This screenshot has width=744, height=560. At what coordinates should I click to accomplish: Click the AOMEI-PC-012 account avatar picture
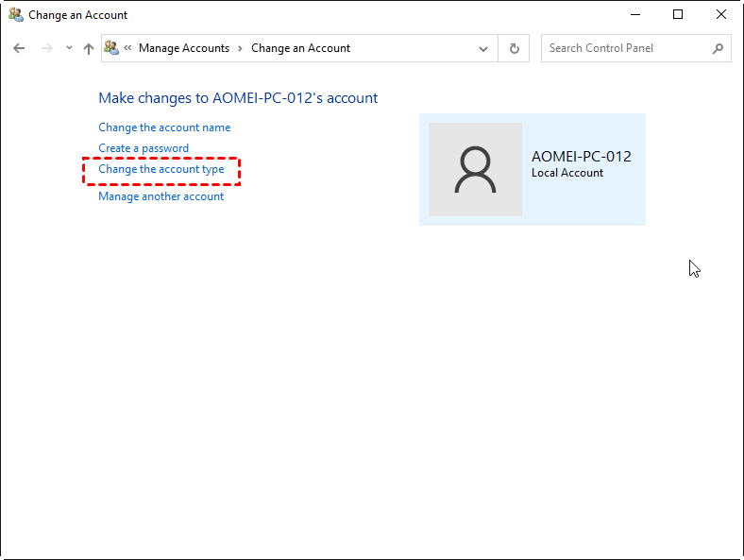pyautogui.click(x=475, y=170)
